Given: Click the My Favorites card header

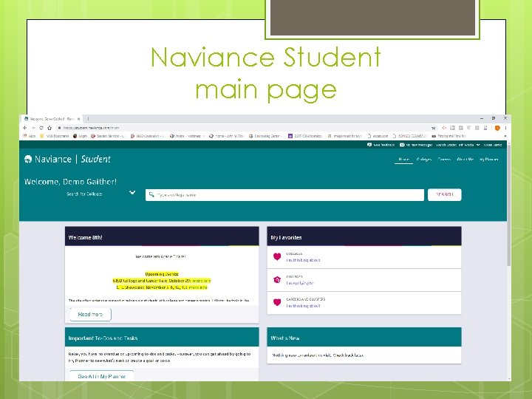Looking at the screenshot, I should coord(364,236).
